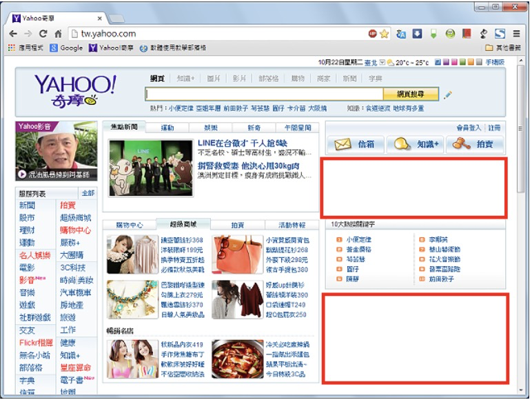Switch to the 娛樂 news tab

pyautogui.click(x=211, y=128)
